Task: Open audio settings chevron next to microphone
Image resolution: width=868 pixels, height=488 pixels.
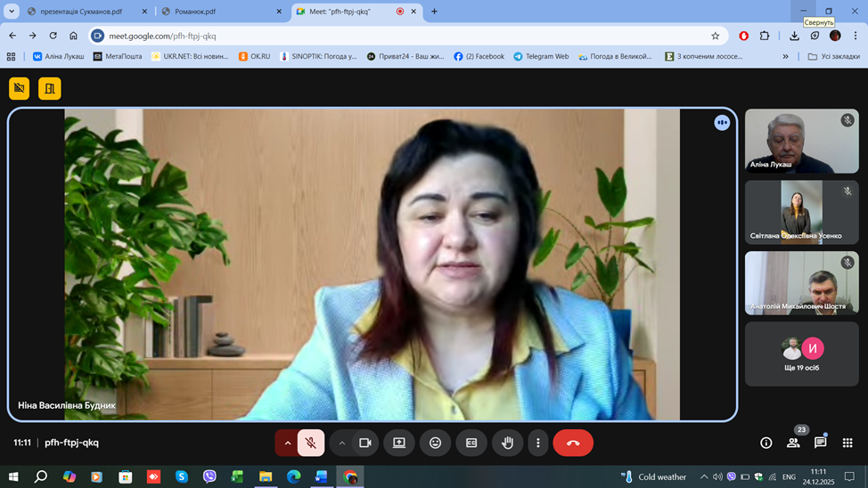Action: [x=287, y=443]
